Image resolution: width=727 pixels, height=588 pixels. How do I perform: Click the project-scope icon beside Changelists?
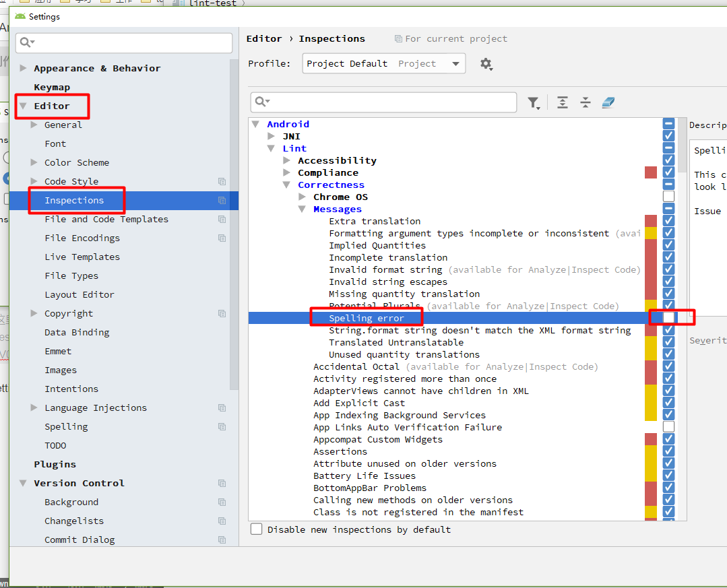pyautogui.click(x=222, y=521)
